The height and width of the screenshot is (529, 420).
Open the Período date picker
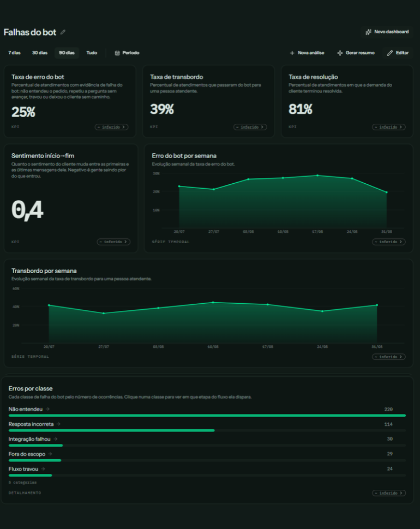(x=127, y=53)
